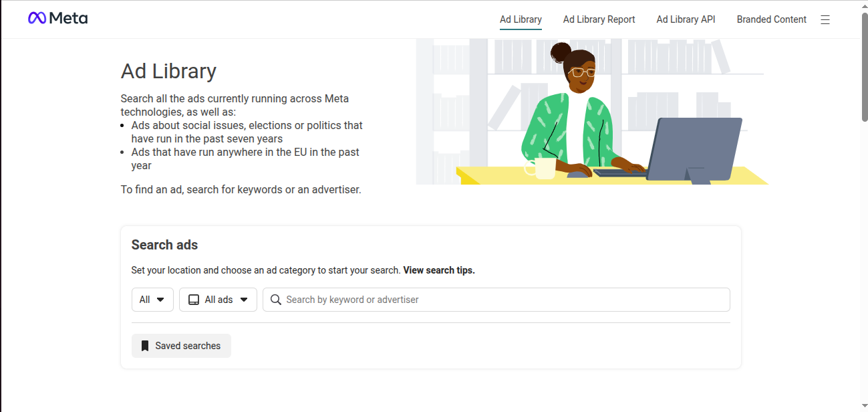Click the librarian at computer illustration

coord(592,111)
